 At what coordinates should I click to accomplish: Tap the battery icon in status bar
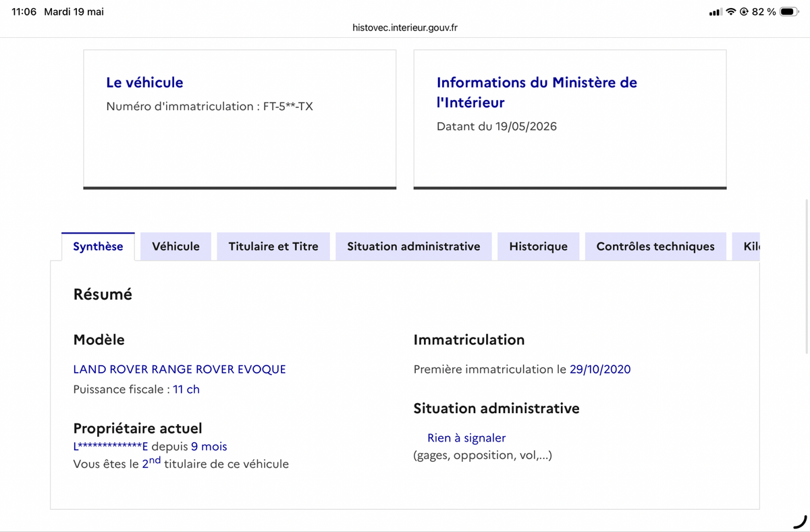tap(789, 11)
